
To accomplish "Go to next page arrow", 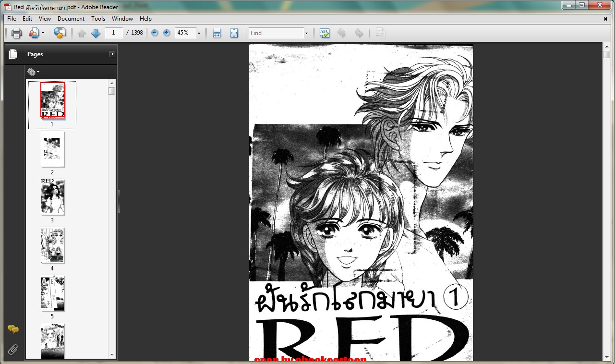I will tap(96, 33).
